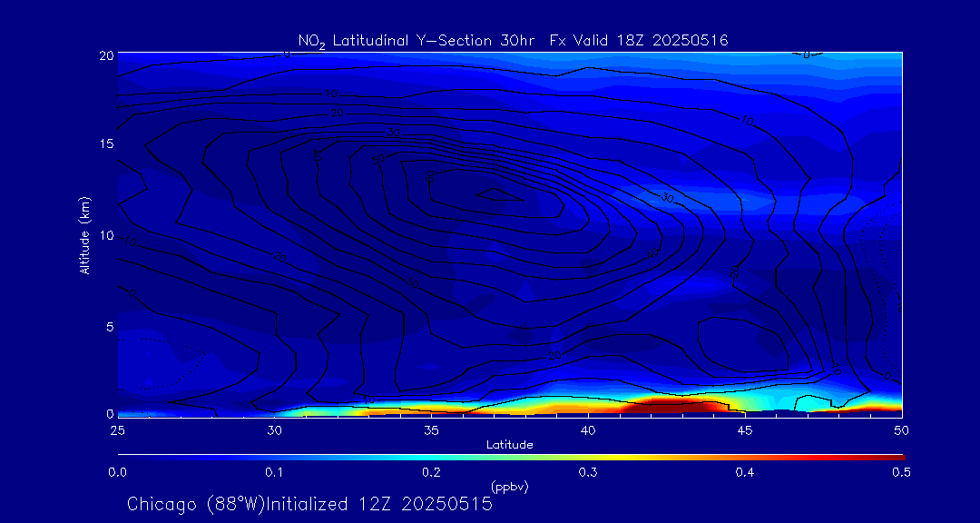Screen dimensions: 980x523
Task: Click the "Chicago (88°W)" location text
Action: 196,504
